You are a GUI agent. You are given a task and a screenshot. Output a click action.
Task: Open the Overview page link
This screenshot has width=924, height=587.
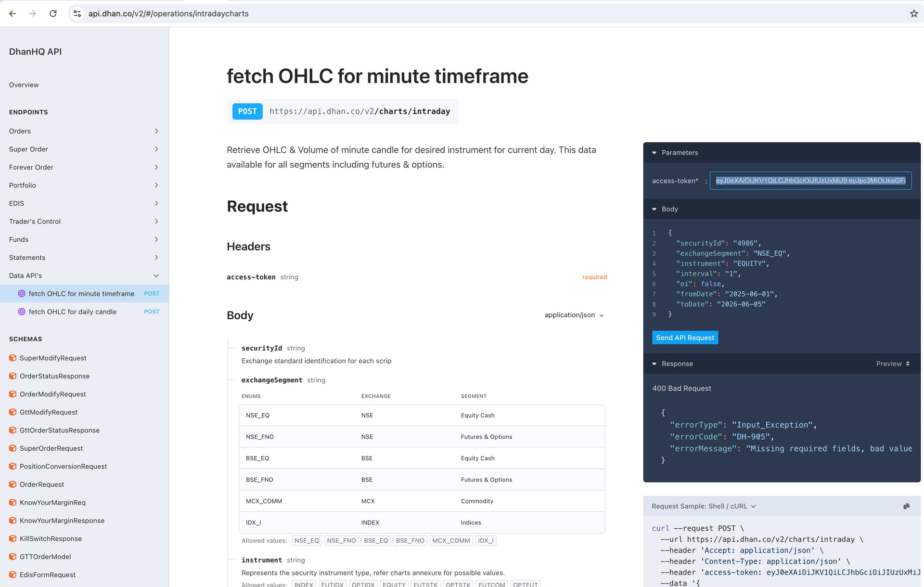[24, 85]
